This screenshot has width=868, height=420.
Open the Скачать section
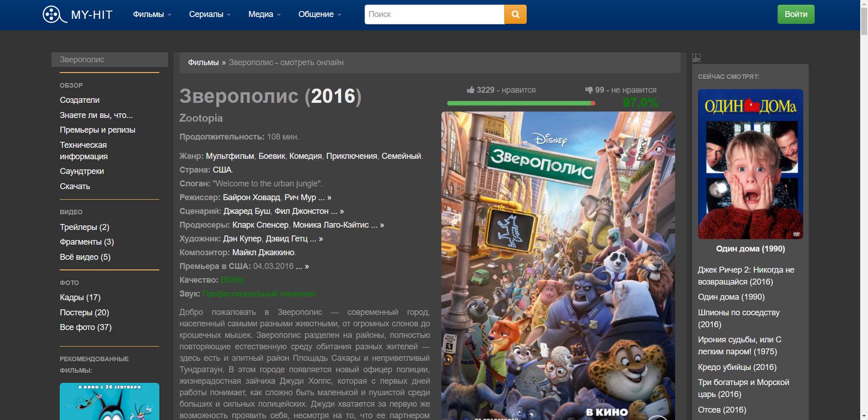(x=75, y=186)
